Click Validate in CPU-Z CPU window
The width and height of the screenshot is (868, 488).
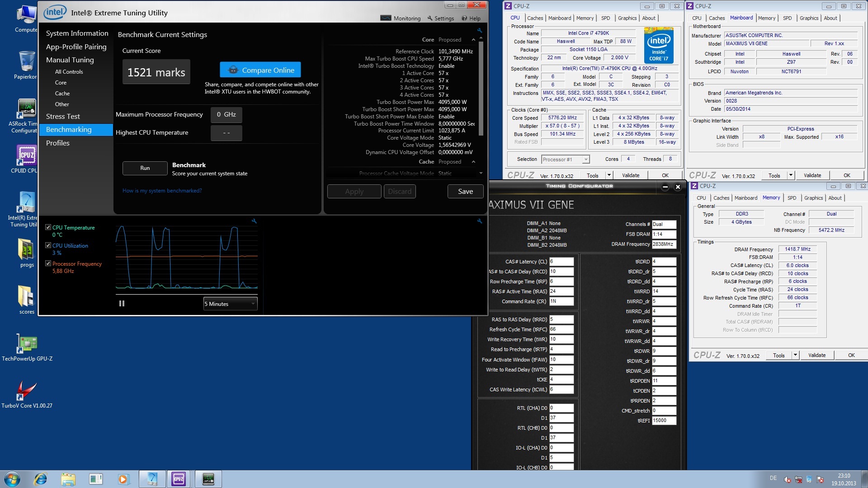(x=631, y=175)
